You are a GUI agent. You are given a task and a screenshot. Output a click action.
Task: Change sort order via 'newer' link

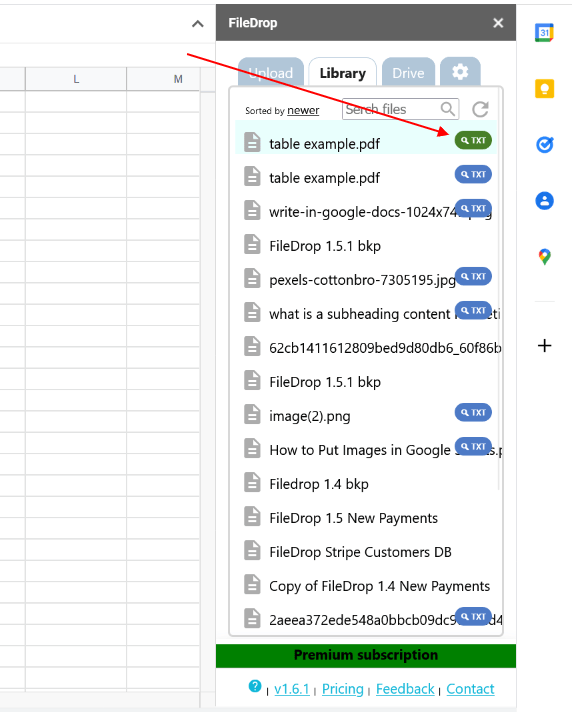click(303, 110)
